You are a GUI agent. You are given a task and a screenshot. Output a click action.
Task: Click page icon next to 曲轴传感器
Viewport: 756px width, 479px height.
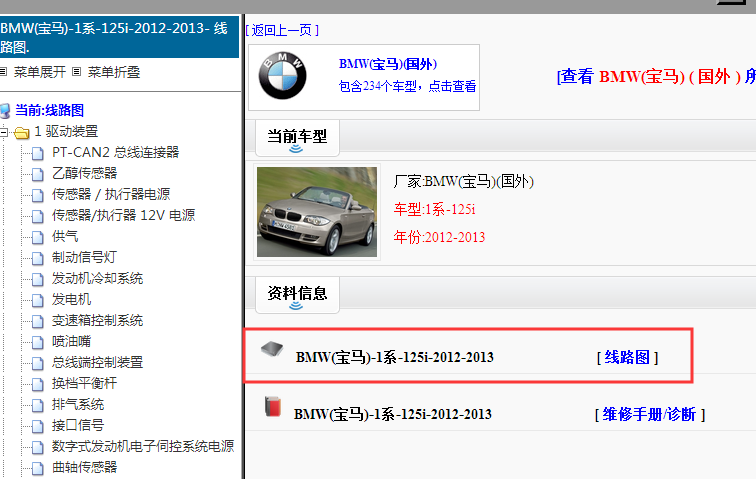point(38,468)
